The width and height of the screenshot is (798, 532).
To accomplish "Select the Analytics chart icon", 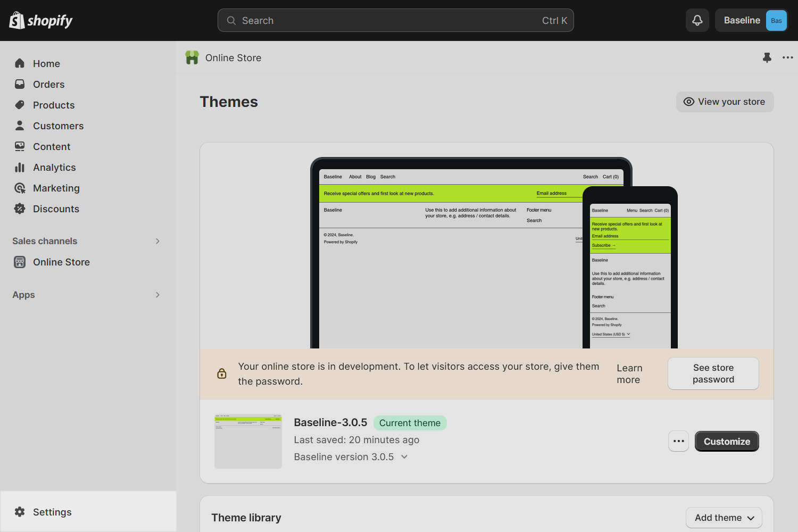I will coord(20,167).
